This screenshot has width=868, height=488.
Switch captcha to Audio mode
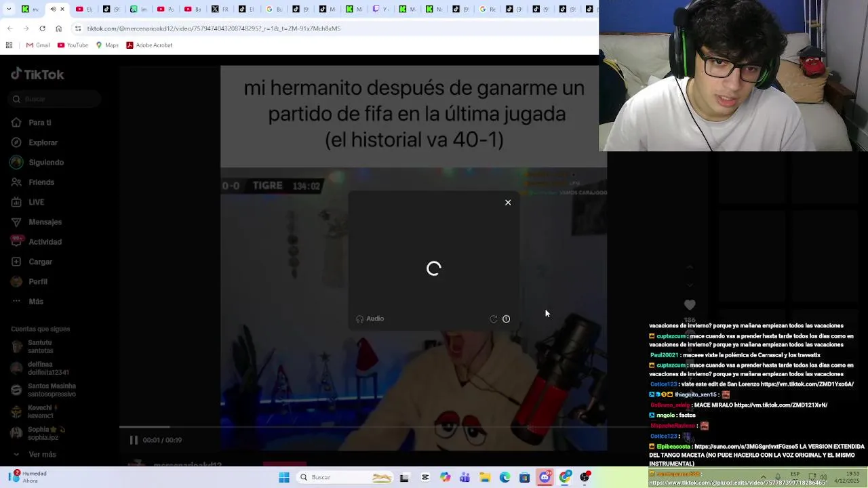tap(370, 319)
